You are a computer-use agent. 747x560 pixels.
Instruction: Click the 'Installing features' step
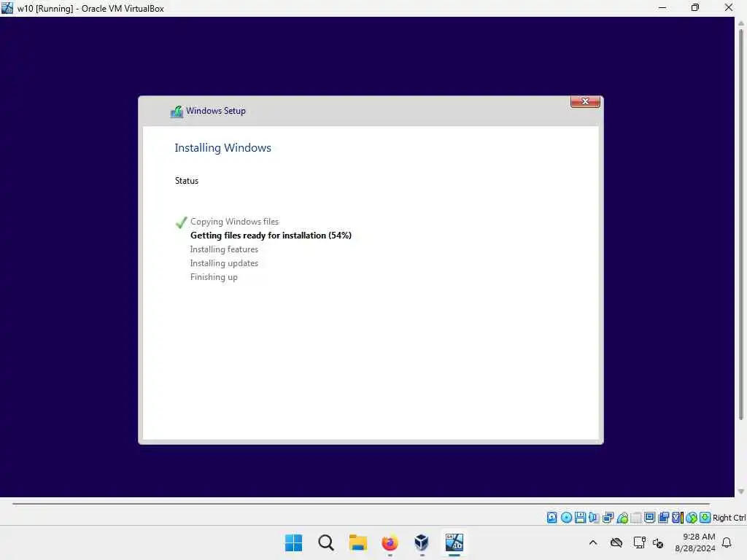[224, 249]
